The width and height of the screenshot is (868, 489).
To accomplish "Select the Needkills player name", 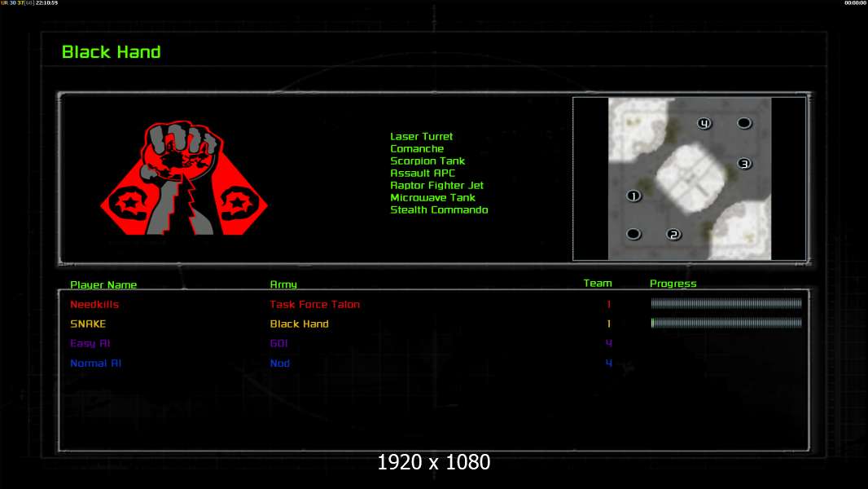I will (94, 304).
